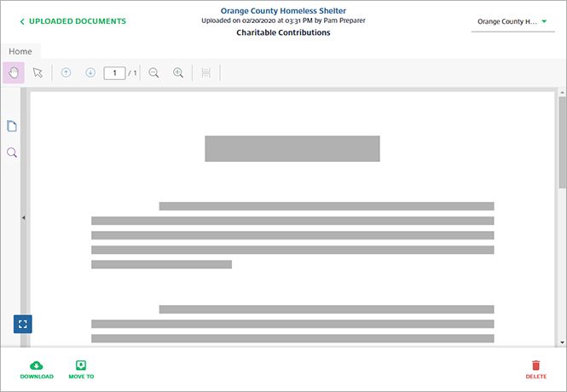Open the Orange County H... dropdown
The width and height of the screenshot is (567, 392).
click(512, 21)
